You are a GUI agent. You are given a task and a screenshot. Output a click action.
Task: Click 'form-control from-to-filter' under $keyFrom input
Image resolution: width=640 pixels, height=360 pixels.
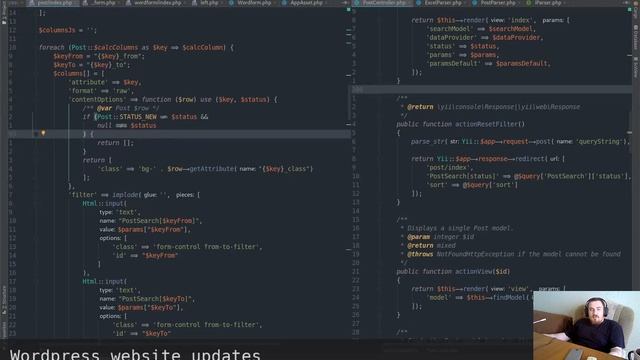pos(206,247)
